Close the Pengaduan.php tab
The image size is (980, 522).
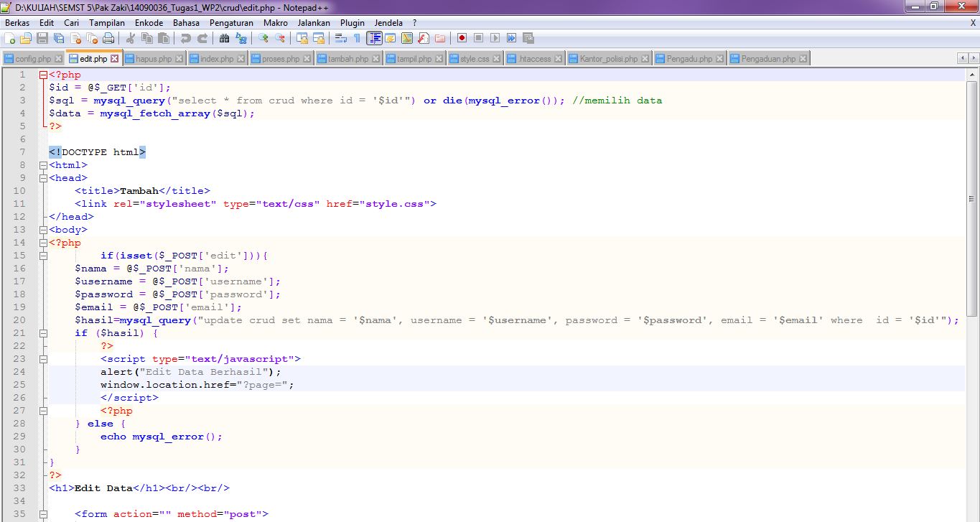click(x=803, y=59)
